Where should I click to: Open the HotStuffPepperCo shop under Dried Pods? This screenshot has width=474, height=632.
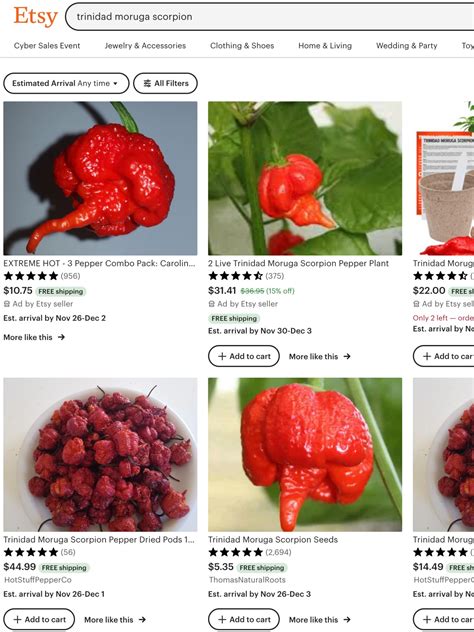37,580
